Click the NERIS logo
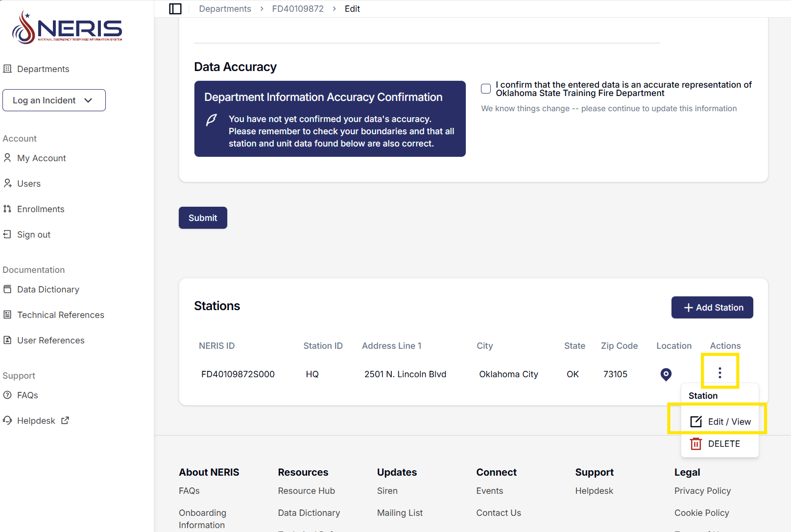This screenshot has height=532, width=791. (x=67, y=28)
